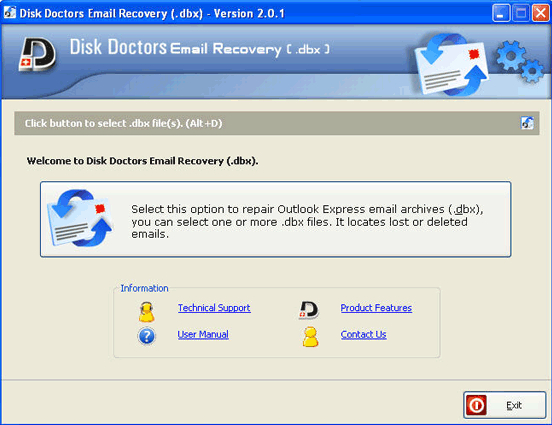The image size is (552, 425).
Task: Open the Contact Us link
Action: tap(363, 335)
